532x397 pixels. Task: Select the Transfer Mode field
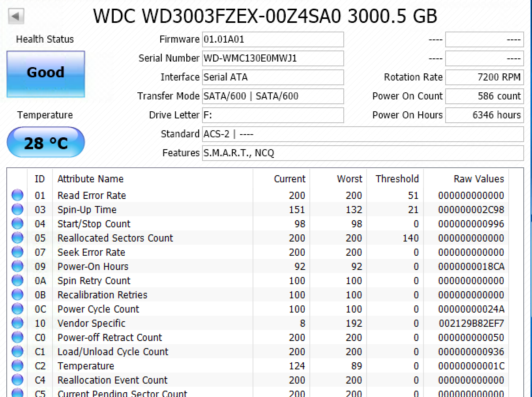[x=272, y=96]
